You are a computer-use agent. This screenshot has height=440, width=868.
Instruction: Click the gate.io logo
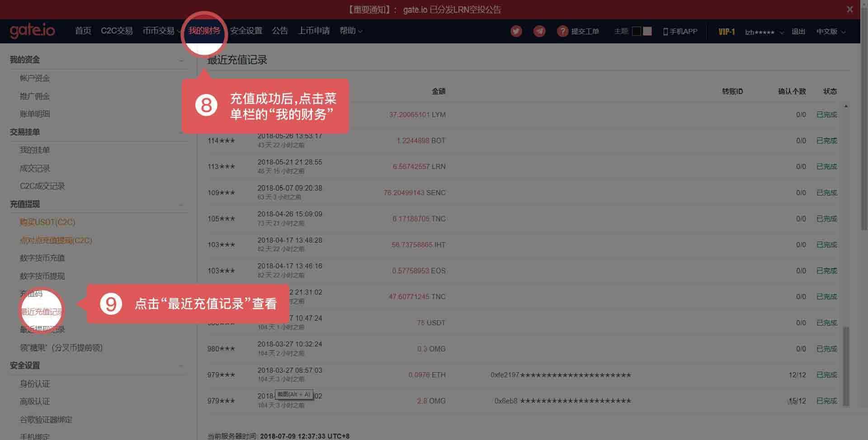point(33,31)
